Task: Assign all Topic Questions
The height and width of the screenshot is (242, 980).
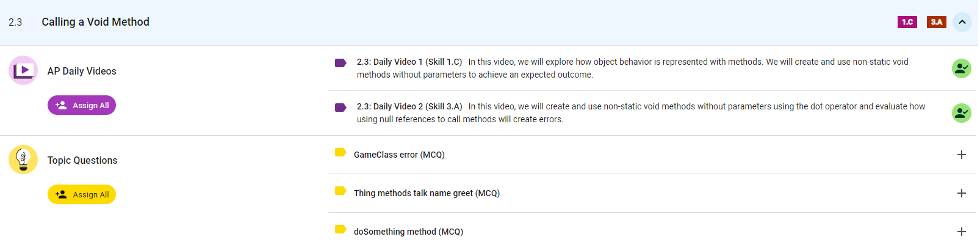Action: click(x=82, y=194)
